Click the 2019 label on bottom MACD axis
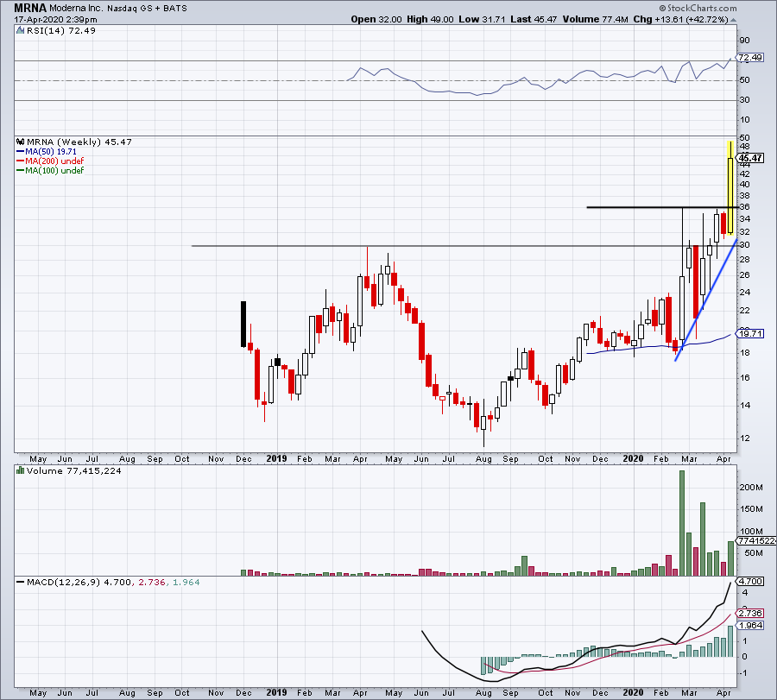Image resolution: width=777 pixels, height=700 pixels. click(276, 692)
